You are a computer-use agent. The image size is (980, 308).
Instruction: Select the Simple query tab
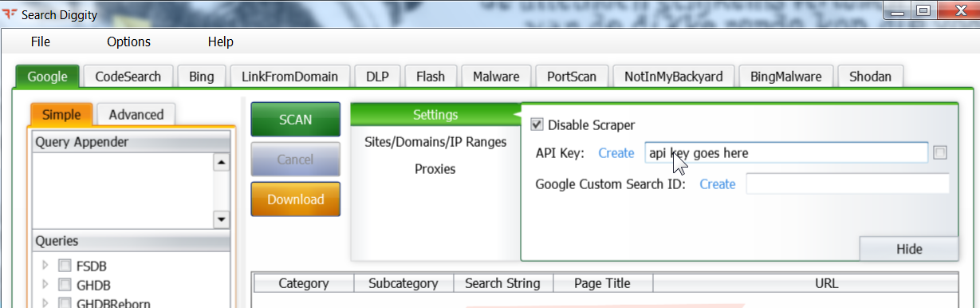(61, 114)
